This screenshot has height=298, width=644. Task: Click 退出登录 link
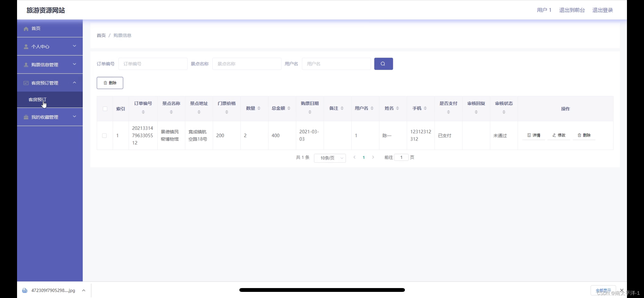coord(603,10)
